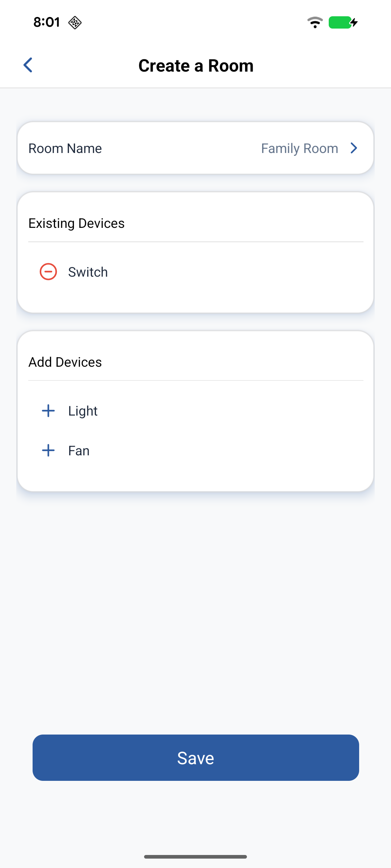Tap the 8:01 clock in status bar
391x868 pixels.
click(x=47, y=22)
